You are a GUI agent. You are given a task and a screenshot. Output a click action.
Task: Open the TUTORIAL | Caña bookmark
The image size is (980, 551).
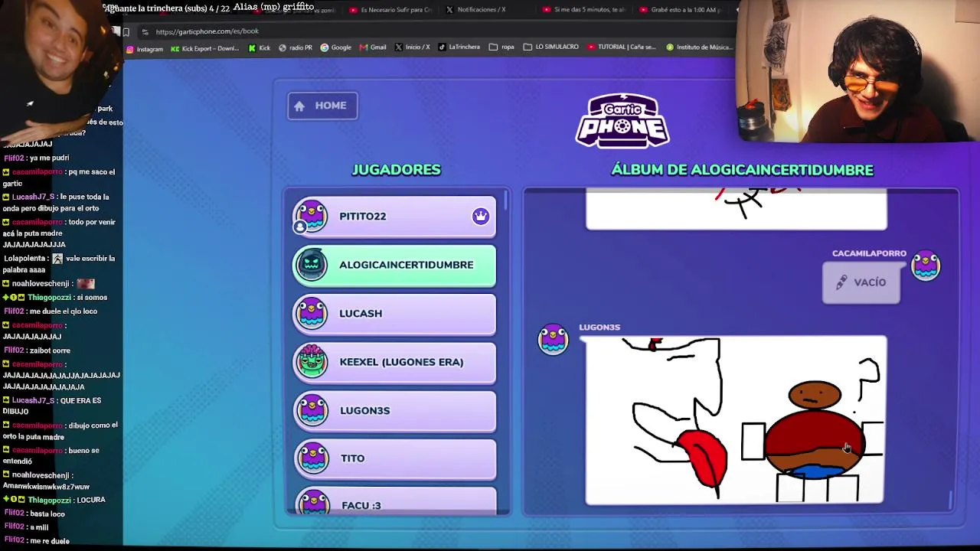click(622, 47)
